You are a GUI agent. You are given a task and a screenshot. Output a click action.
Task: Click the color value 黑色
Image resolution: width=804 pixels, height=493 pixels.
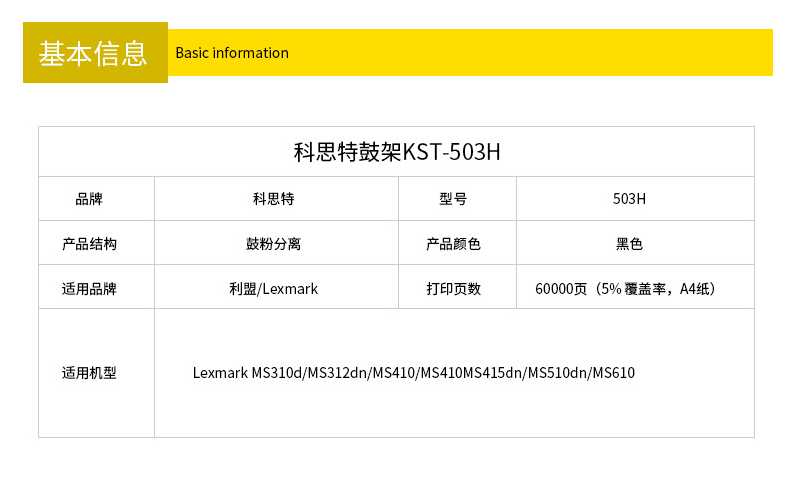click(629, 244)
